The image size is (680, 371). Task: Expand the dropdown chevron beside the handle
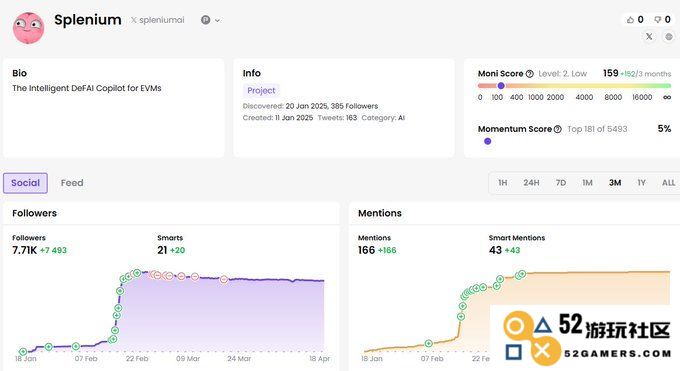[x=217, y=20]
